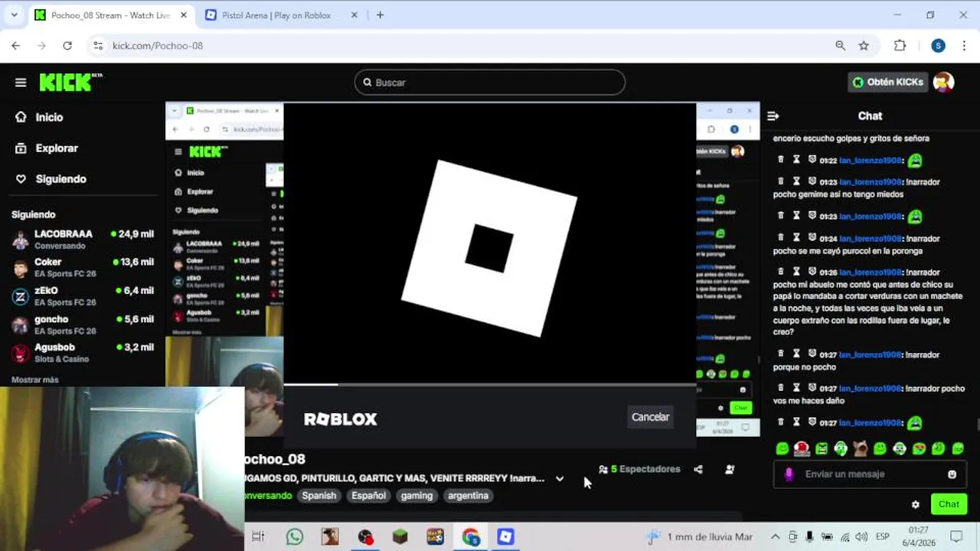980x551 pixels.
Task: Expand 'Mostrar más' followed channels
Action: point(35,380)
